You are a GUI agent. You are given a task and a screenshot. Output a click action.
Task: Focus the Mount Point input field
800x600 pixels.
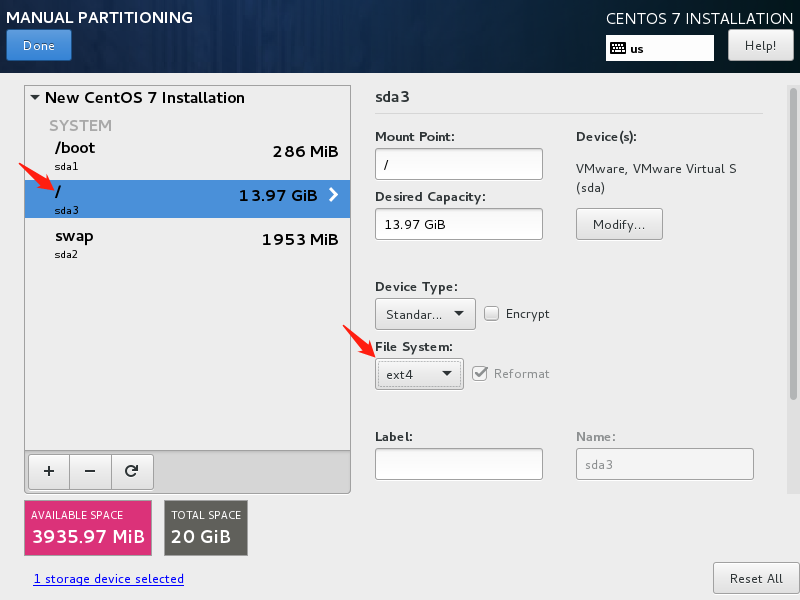tap(459, 164)
